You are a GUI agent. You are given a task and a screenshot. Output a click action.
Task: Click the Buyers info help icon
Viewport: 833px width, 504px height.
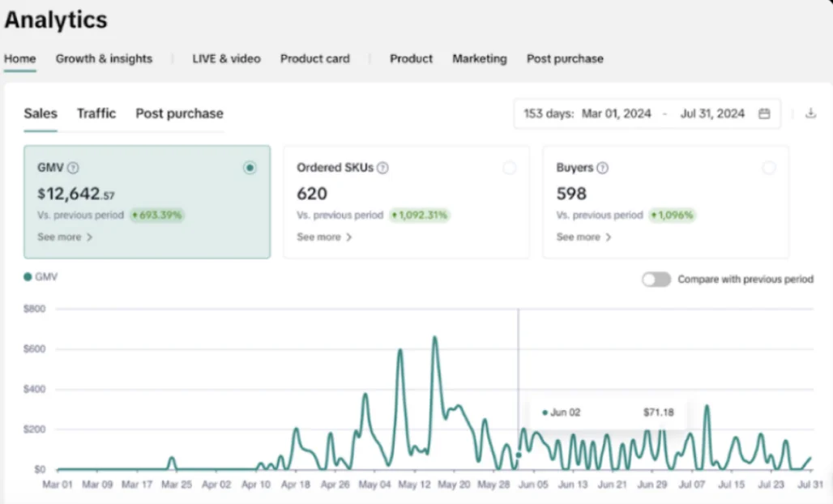[x=602, y=168]
